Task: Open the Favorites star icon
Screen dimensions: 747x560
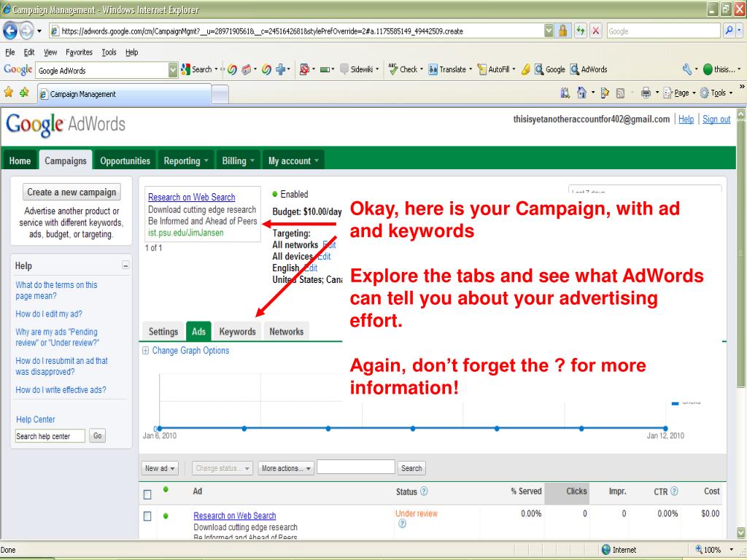Action: (9, 93)
